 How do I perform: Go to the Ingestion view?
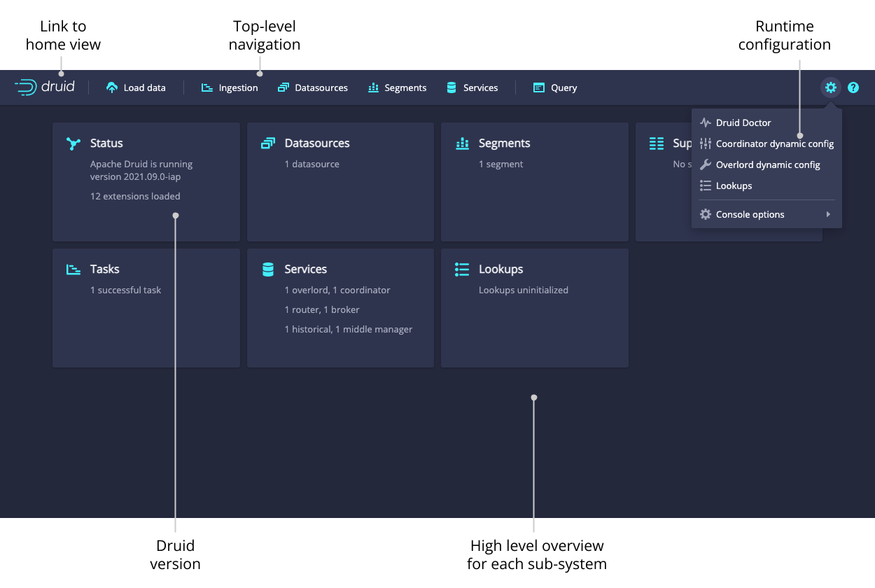tap(230, 87)
